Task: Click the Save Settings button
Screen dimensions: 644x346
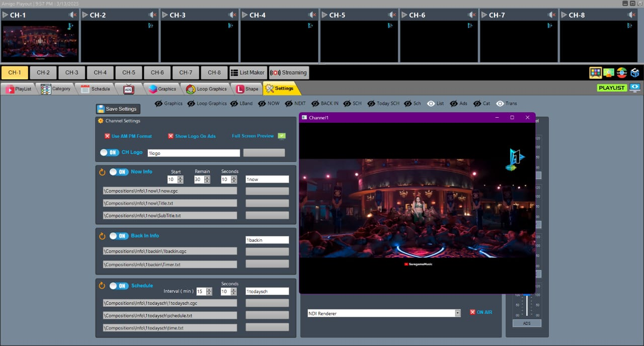Action: [118, 109]
